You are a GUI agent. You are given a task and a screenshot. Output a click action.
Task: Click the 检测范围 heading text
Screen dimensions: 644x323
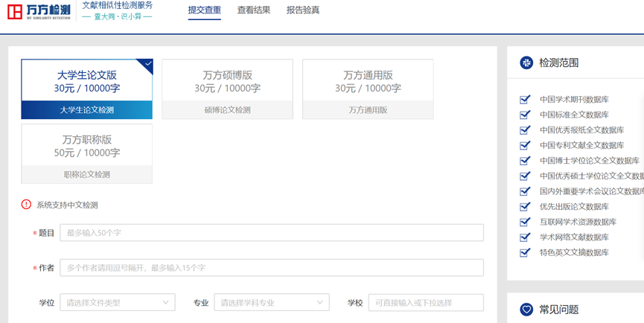[559, 63]
